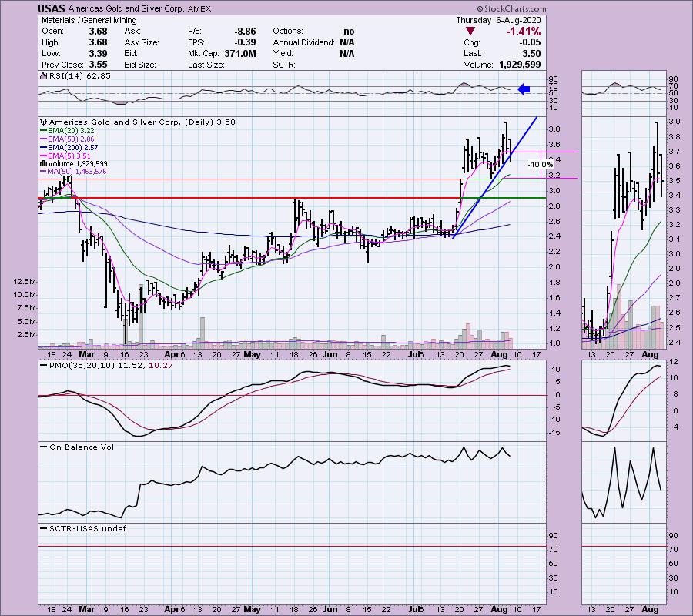Click the RSI(14) 62.85 indicator label
Image resolution: width=693 pixels, height=616 pixels.
(79, 75)
